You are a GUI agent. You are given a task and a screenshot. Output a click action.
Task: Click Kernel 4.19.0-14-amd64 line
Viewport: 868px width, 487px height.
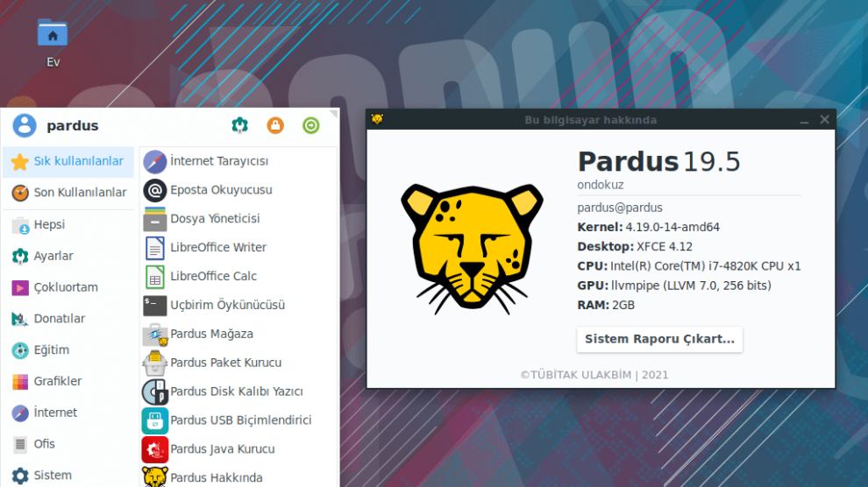[648, 227]
